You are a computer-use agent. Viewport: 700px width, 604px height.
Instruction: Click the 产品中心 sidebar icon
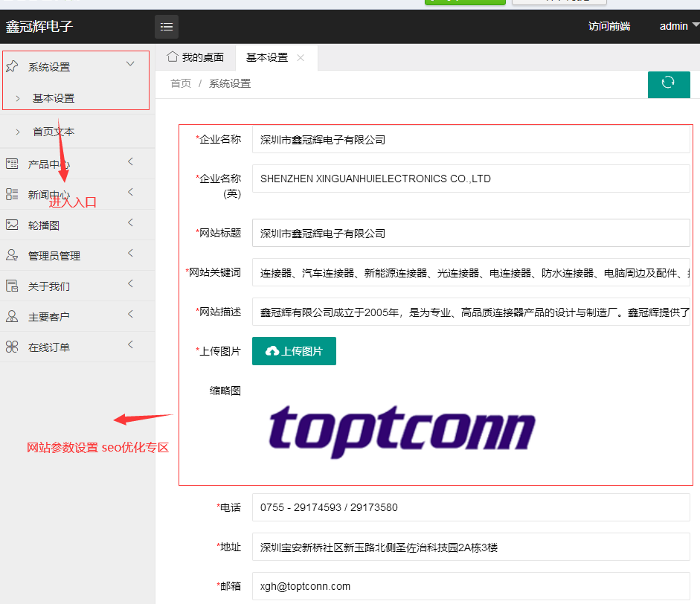(12, 164)
